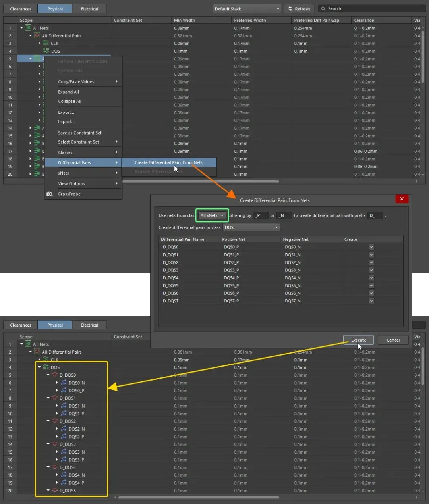Uncheck Create for D_DQS0
429x504 pixels.
point(371,247)
